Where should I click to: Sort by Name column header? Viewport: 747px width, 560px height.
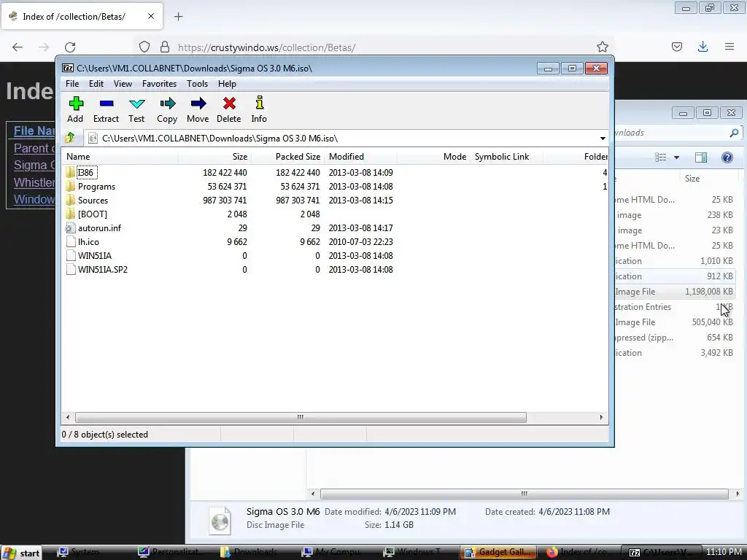120,157
